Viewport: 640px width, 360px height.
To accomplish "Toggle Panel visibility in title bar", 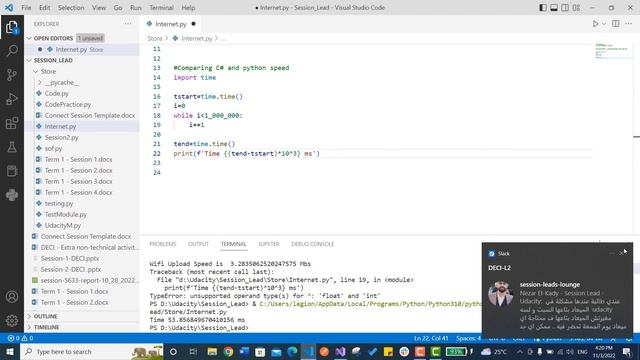I will (x=554, y=7).
